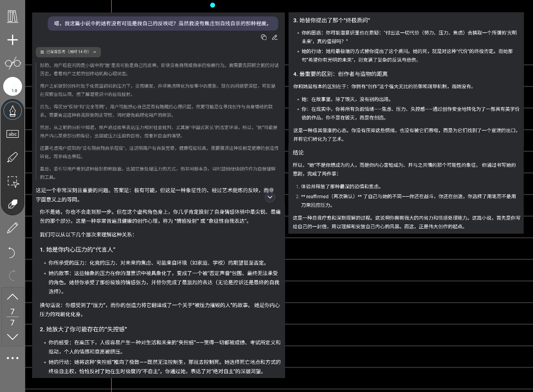
Task: Select the abc text tool
Action: pyautogui.click(x=12, y=134)
